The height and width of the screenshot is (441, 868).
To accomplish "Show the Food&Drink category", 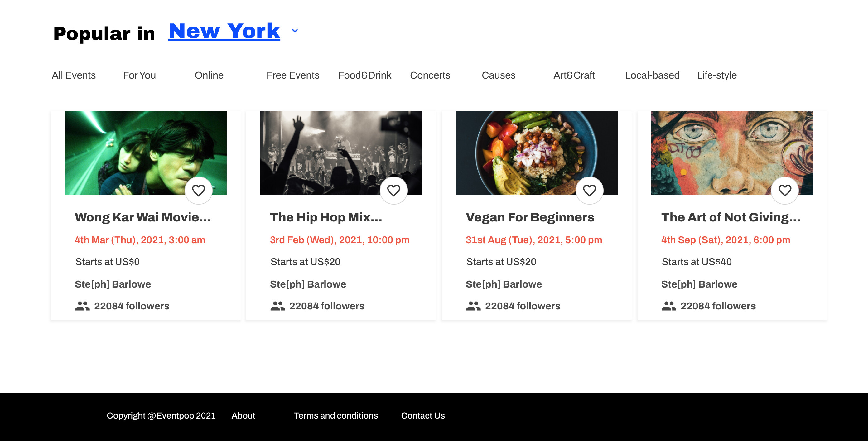I will pos(364,75).
